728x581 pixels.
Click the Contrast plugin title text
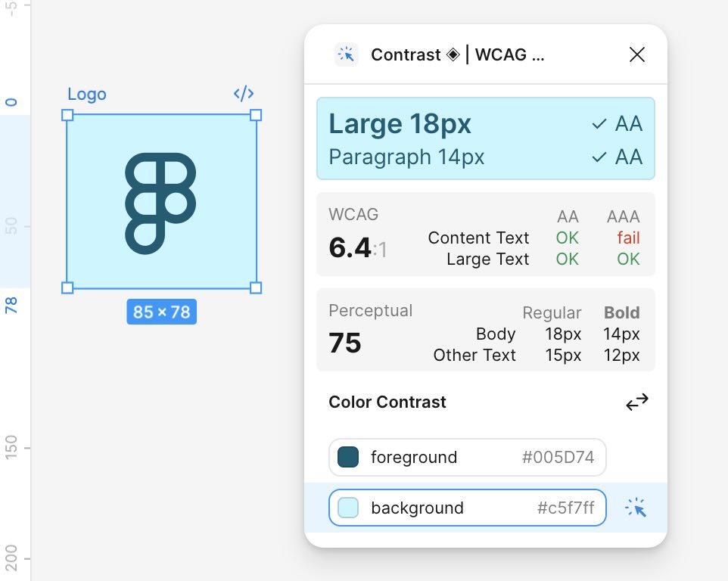click(x=457, y=54)
